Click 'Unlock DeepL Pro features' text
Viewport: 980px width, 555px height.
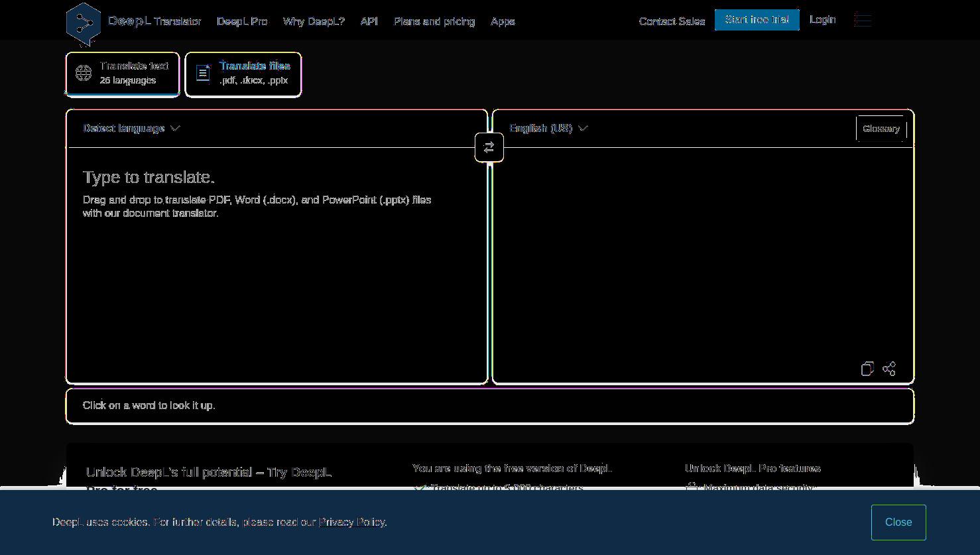(753, 468)
